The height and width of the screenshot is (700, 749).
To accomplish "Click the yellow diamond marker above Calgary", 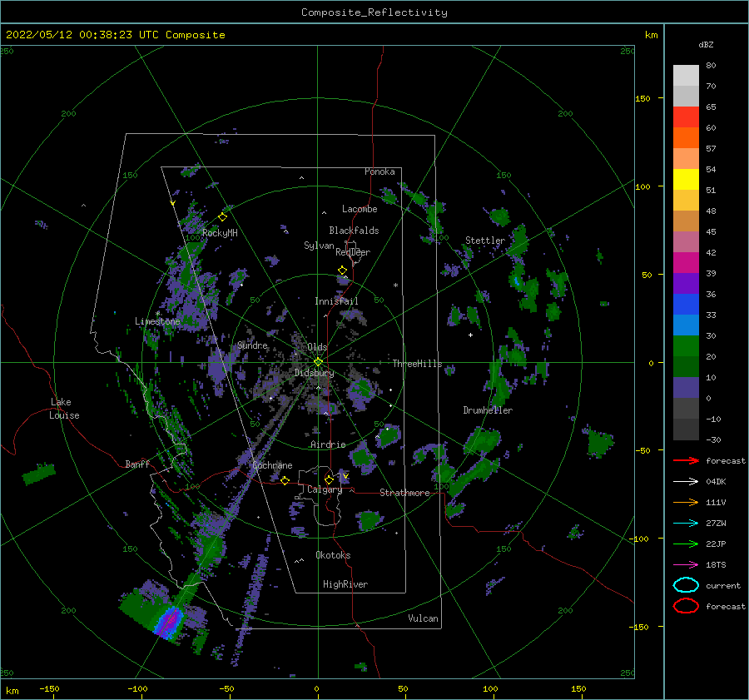I will (329, 479).
